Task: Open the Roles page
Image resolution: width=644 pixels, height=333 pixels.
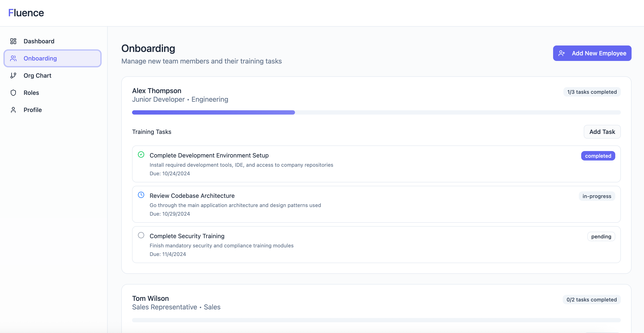Action: click(x=31, y=92)
